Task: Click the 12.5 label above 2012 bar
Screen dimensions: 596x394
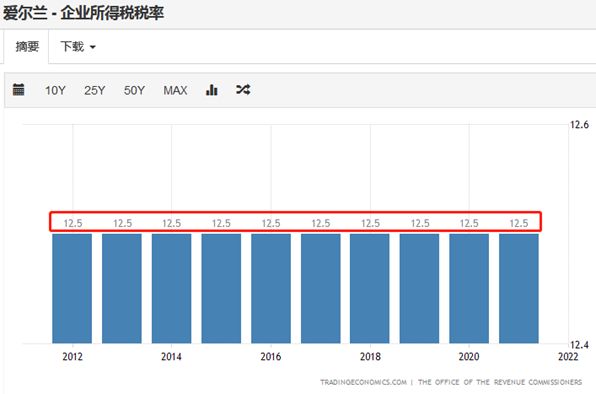Action: coord(73,223)
